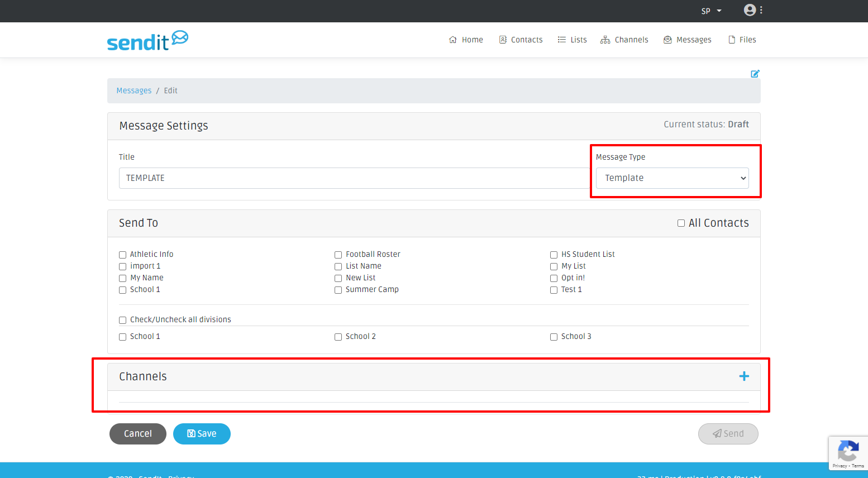868x478 pixels.
Task: Toggle Check/Uncheck all divisions
Action: [x=122, y=320]
